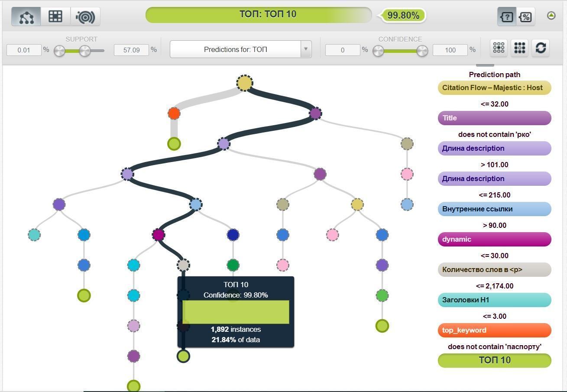
Task: Click 1,892 instances in the tooltip
Action: (x=236, y=329)
